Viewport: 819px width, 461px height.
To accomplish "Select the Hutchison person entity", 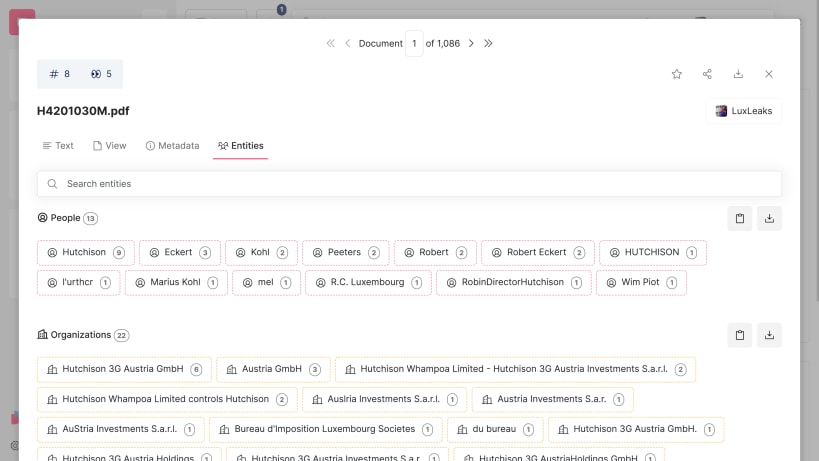I will tap(86, 253).
